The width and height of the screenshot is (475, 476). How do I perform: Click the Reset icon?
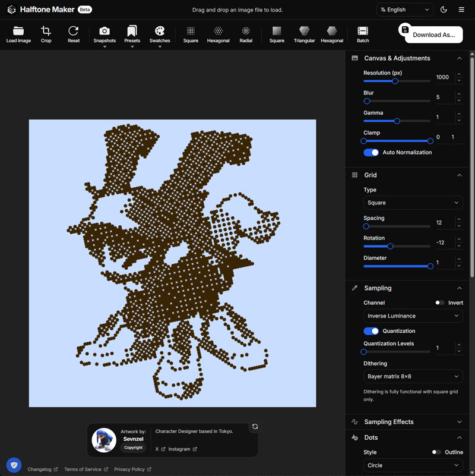[x=74, y=31]
